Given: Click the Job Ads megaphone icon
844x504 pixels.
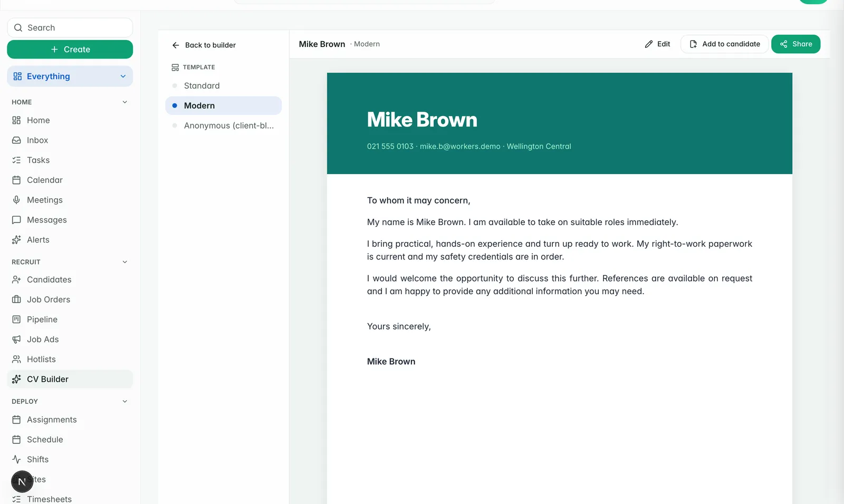Looking at the screenshot, I should (16, 340).
